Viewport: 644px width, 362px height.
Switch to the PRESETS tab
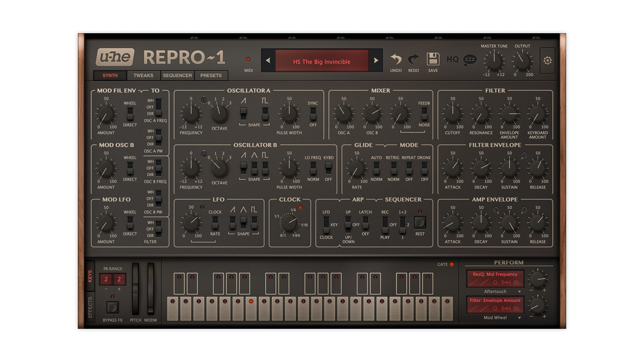[x=211, y=75]
